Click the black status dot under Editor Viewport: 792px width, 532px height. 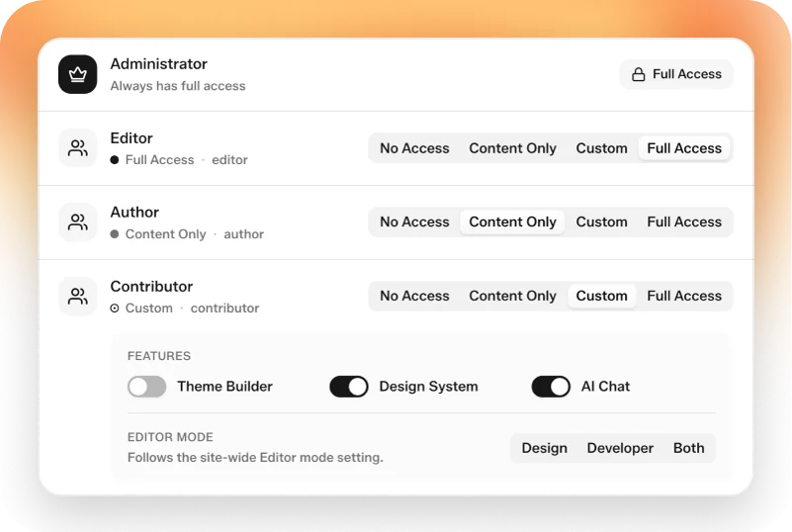115,159
